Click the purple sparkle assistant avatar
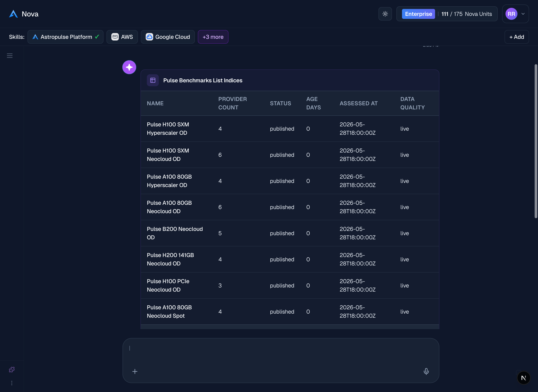 pyautogui.click(x=129, y=67)
